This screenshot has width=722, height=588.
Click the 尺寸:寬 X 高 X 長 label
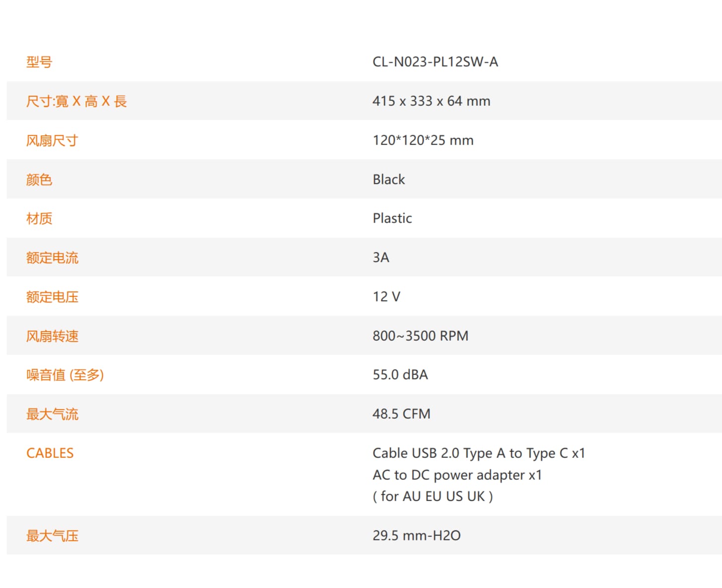76,101
